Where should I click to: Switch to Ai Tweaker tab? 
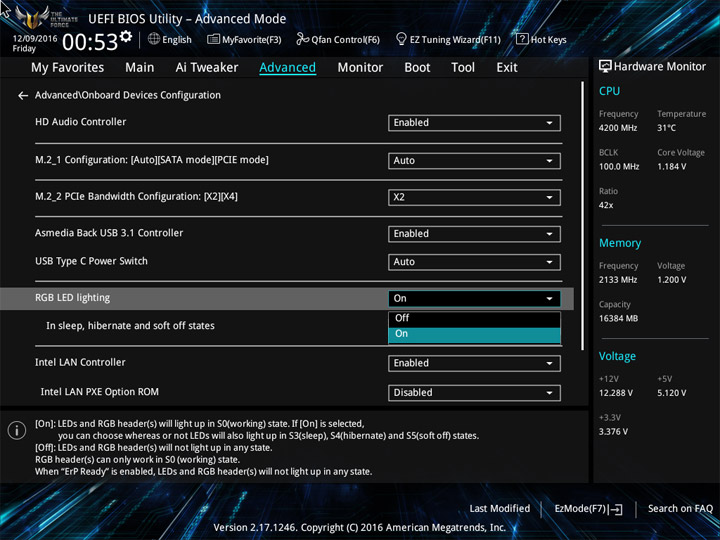(207, 68)
